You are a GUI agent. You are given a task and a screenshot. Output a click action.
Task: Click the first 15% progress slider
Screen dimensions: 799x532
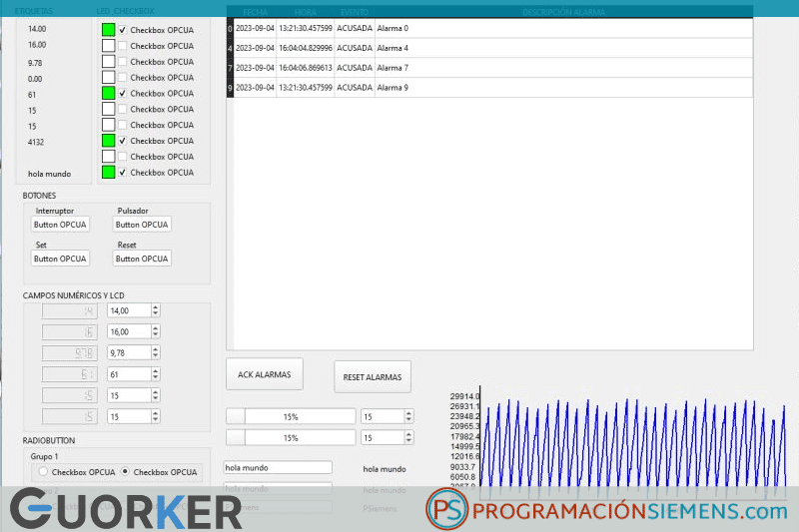(x=291, y=416)
